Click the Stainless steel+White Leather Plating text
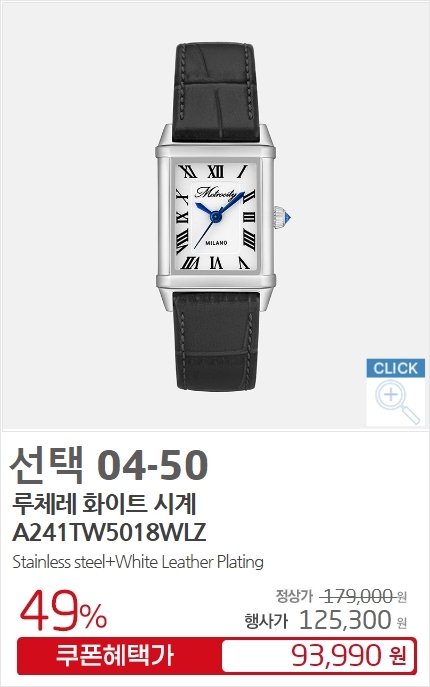430x687 pixels. click(138, 562)
